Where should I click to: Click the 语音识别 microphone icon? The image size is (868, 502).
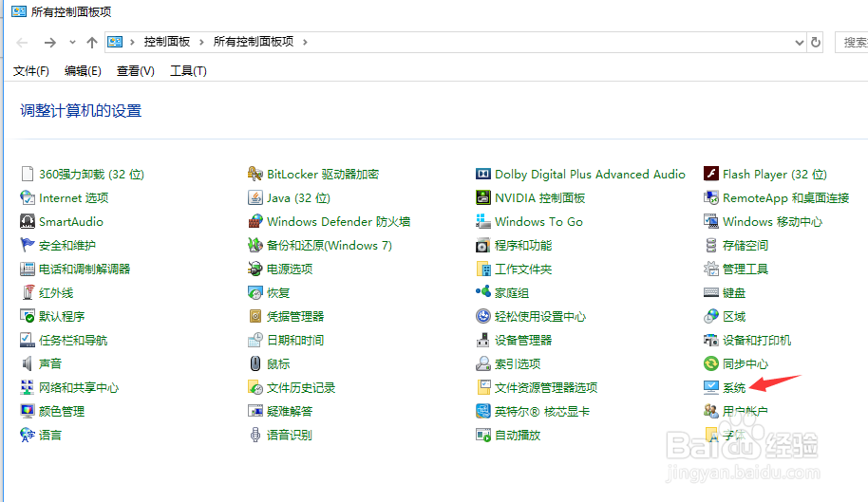point(255,436)
